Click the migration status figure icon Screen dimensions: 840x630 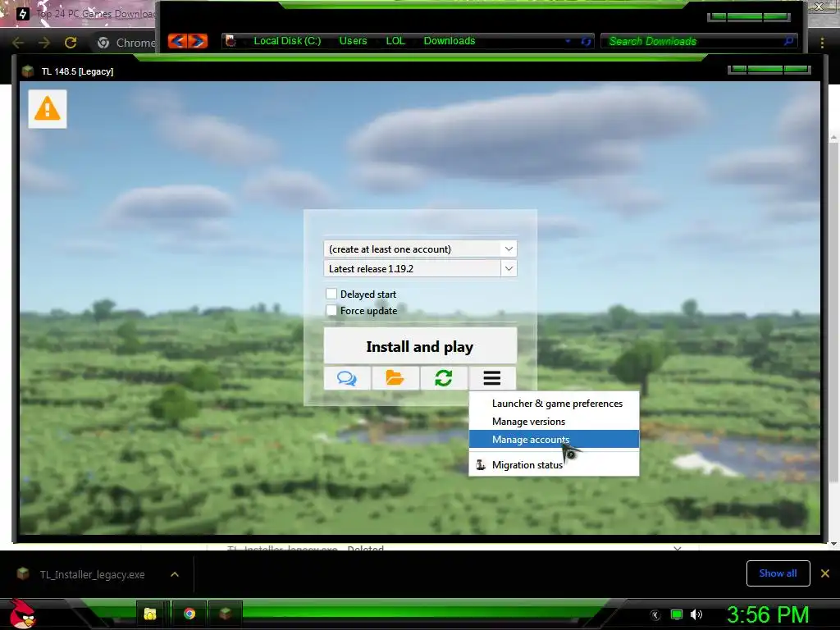(x=481, y=464)
